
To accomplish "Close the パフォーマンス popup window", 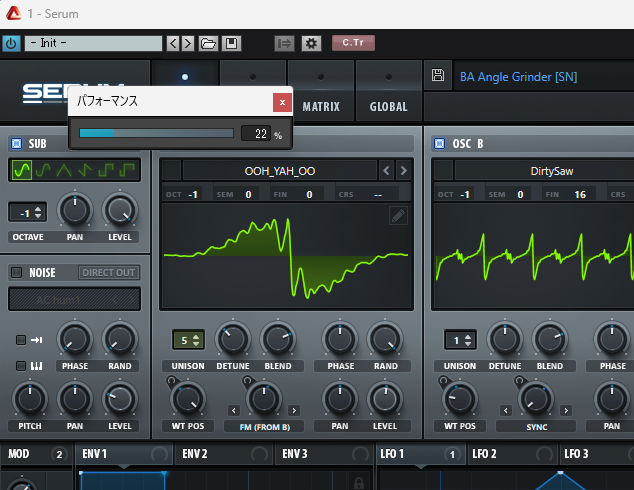I will [x=283, y=103].
